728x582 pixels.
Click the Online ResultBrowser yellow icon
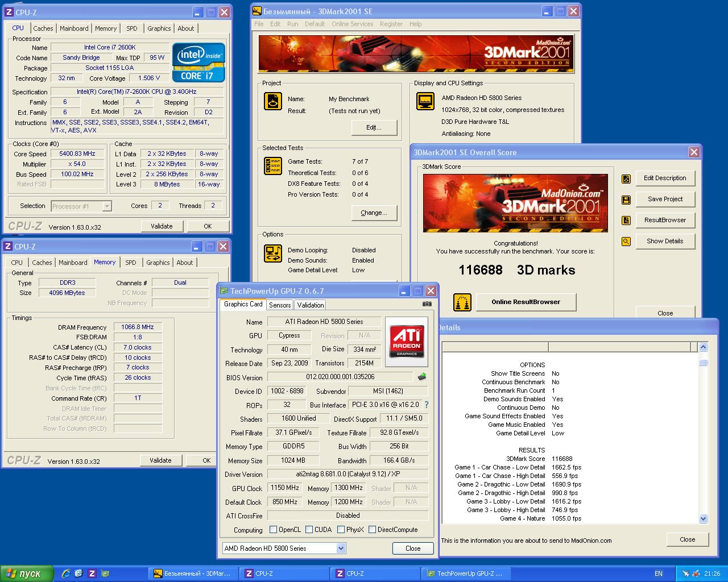coord(462,302)
